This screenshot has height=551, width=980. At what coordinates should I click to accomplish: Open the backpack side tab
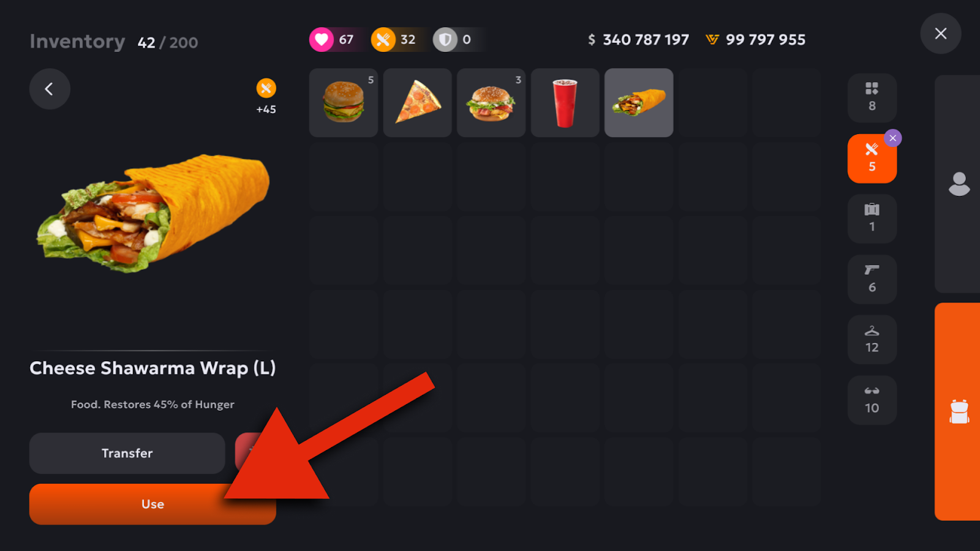tap(958, 411)
